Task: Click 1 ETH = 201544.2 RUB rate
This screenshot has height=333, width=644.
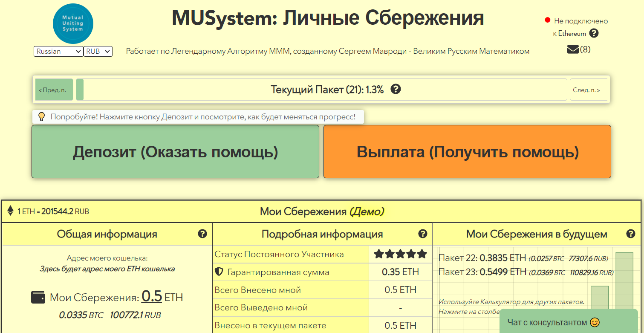Action: [x=53, y=211]
